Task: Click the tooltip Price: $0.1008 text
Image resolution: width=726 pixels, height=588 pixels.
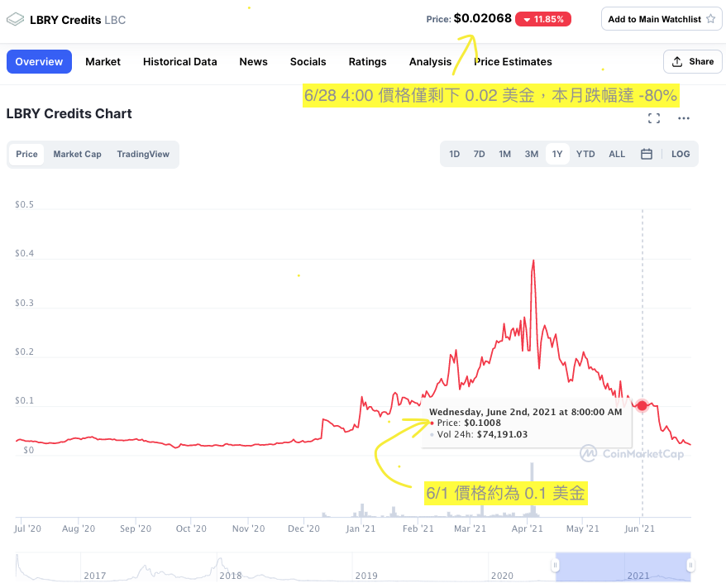Action: point(469,423)
